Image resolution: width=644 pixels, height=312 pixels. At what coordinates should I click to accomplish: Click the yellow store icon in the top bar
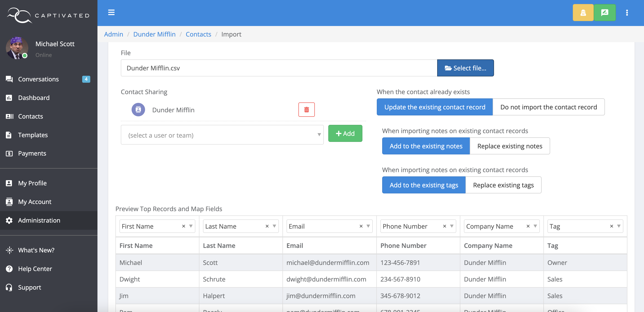(x=583, y=13)
